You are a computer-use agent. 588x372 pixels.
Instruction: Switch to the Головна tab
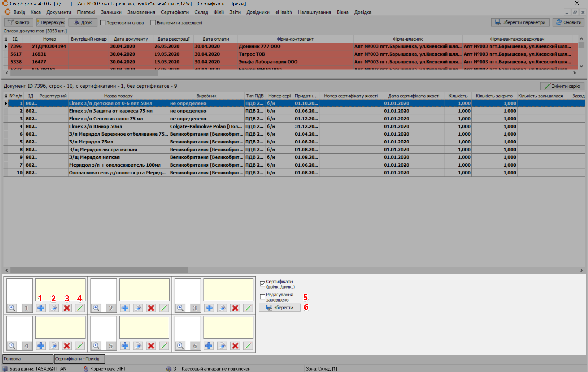click(x=27, y=359)
